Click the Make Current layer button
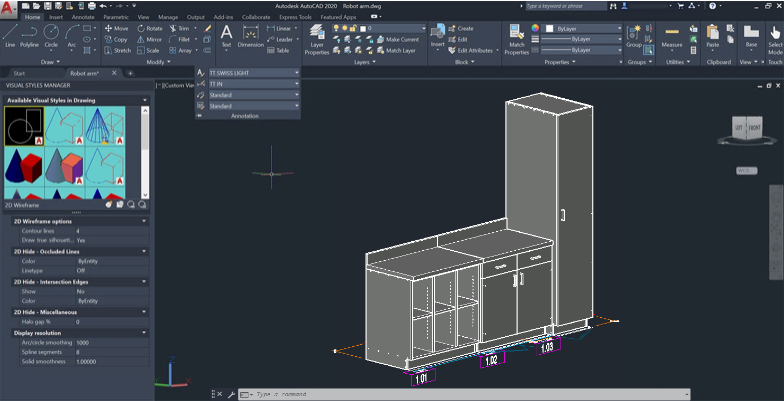This screenshot has width=784, height=401. click(x=400, y=39)
